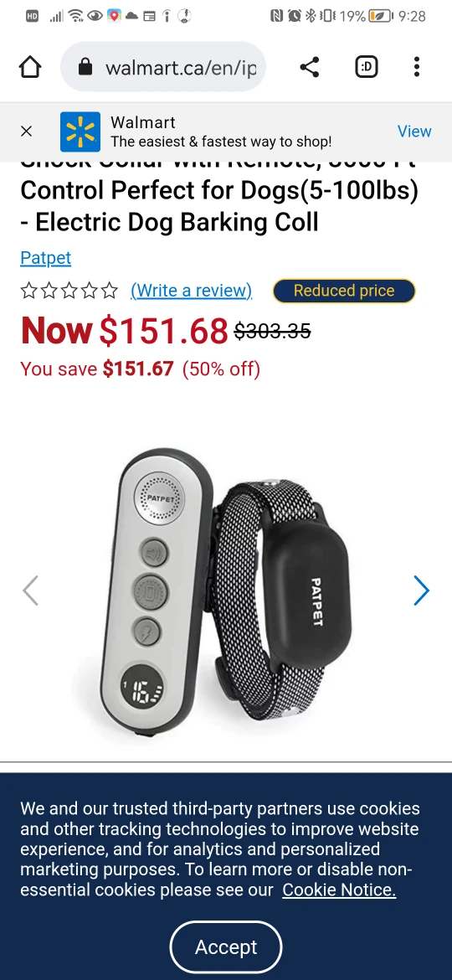Show the previous product image
This screenshot has width=452, height=980.
coord(31,590)
